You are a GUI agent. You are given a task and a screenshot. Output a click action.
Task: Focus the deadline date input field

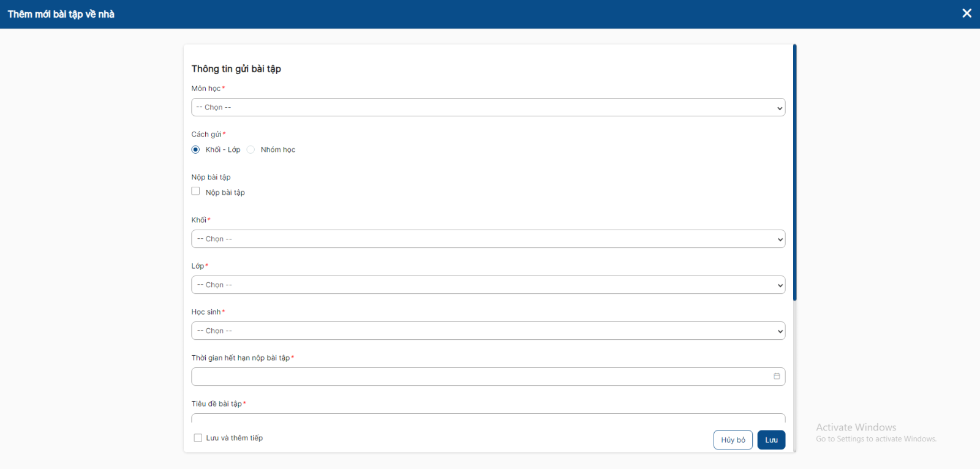[478, 377]
